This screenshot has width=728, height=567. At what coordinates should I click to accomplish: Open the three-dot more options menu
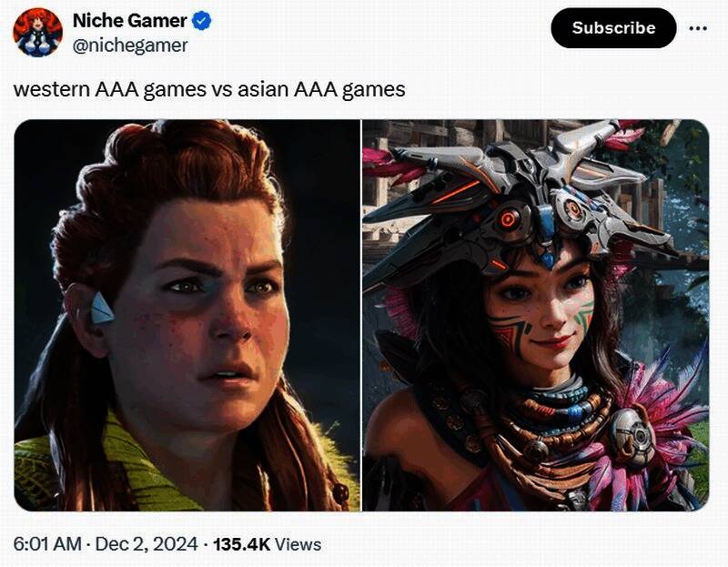[x=698, y=28]
